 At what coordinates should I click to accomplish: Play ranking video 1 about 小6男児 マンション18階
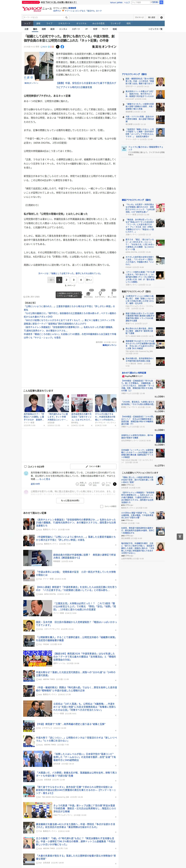(160, 299)
